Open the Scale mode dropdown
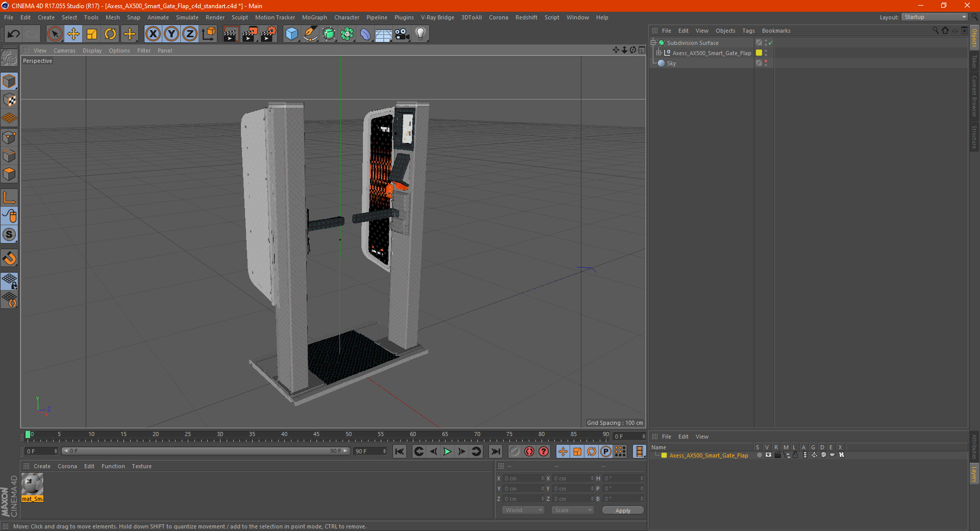The width and height of the screenshot is (980, 531). tap(573, 510)
